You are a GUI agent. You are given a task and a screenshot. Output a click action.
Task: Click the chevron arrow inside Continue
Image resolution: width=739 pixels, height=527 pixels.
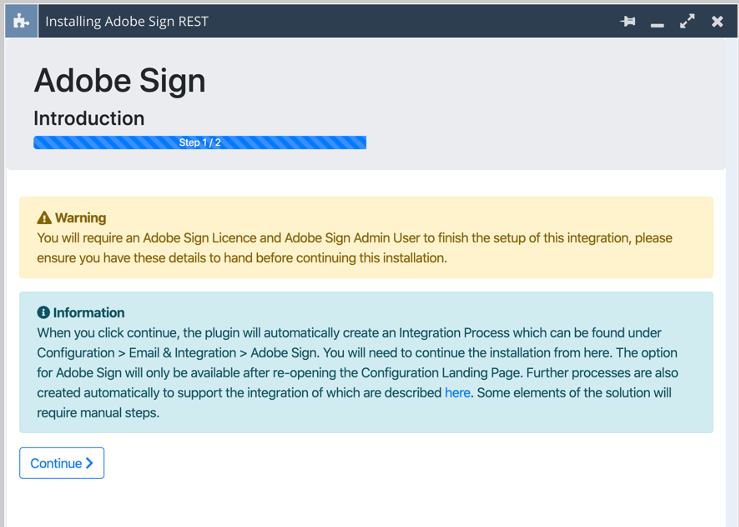click(x=90, y=463)
